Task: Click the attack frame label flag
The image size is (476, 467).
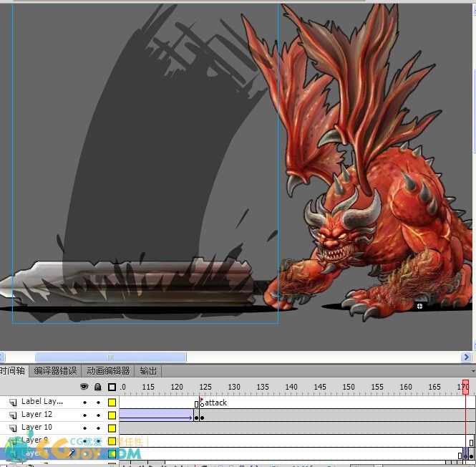Action: (202, 400)
